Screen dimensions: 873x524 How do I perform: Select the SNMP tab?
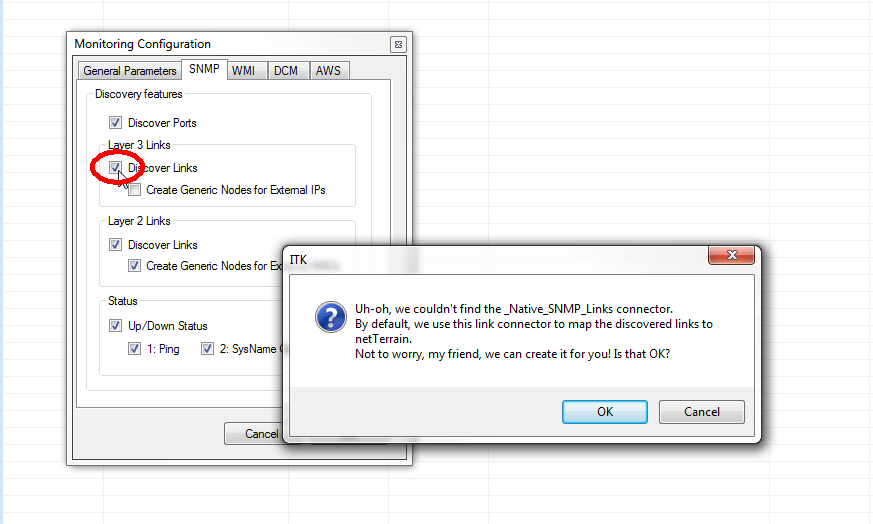click(204, 69)
